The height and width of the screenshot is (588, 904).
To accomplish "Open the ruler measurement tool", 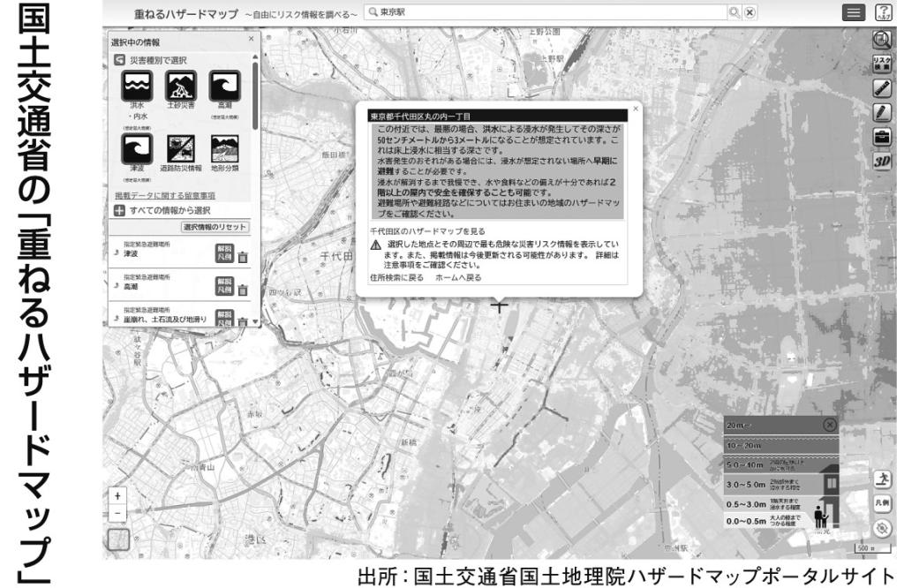I will coord(880,87).
